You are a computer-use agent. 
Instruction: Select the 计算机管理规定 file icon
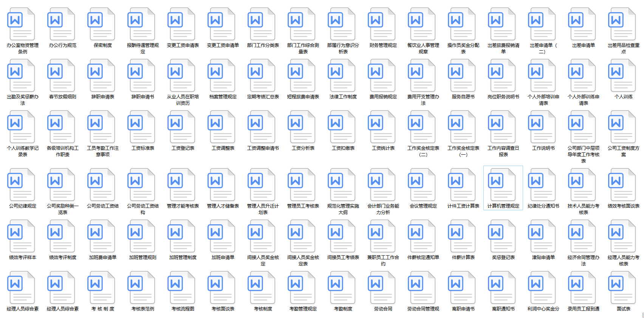click(x=502, y=185)
